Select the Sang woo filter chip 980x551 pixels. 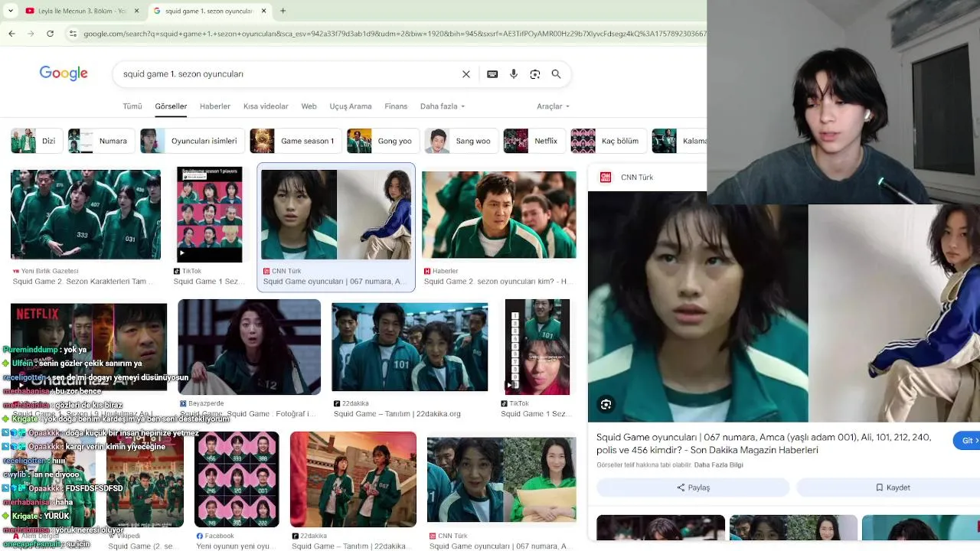(462, 141)
